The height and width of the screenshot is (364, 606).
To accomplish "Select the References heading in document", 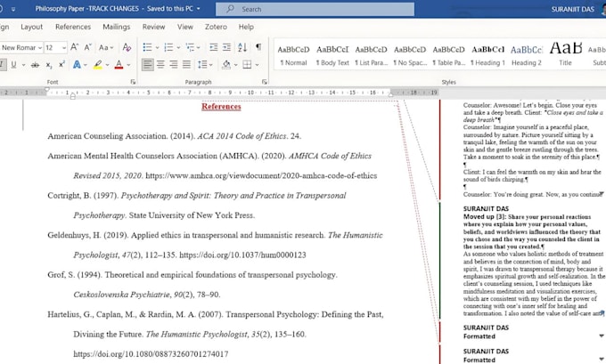I will [x=221, y=107].
